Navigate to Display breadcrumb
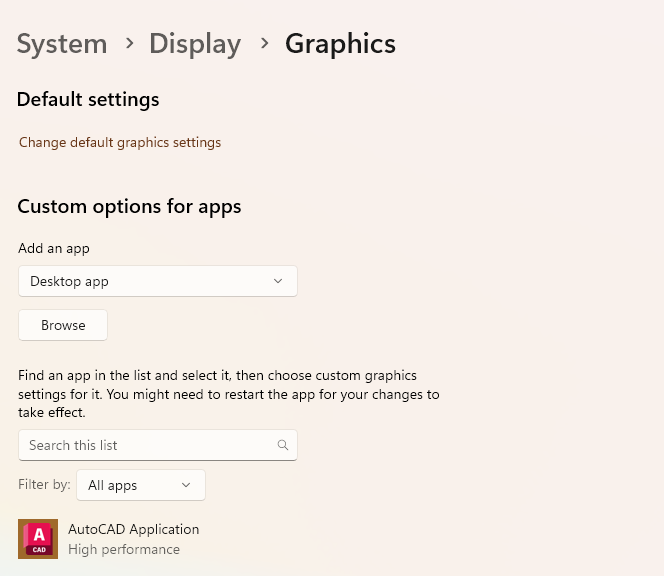 pos(195,44)
